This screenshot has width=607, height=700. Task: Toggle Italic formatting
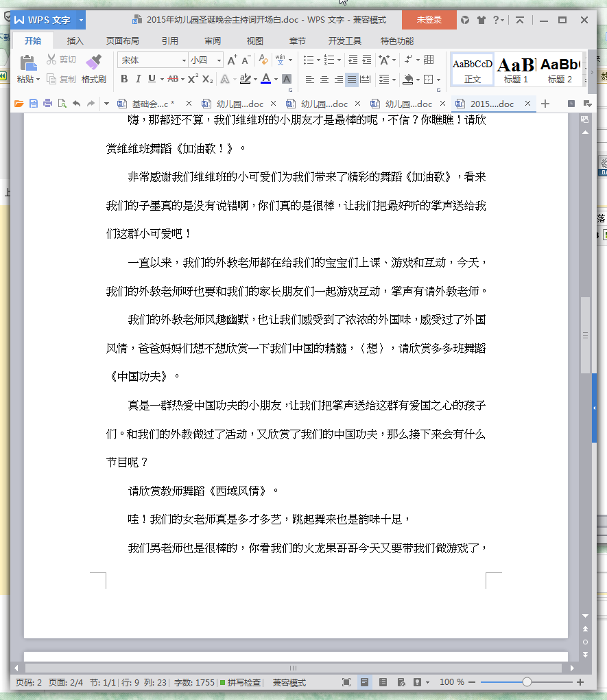pos(139,79)
